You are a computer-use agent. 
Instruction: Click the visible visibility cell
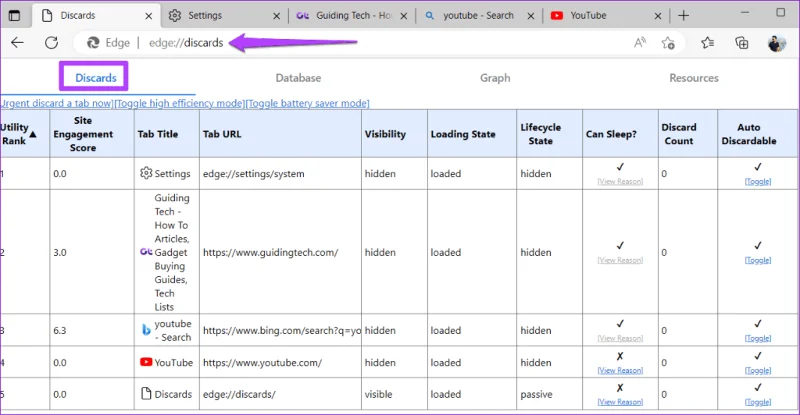point(394,394)
